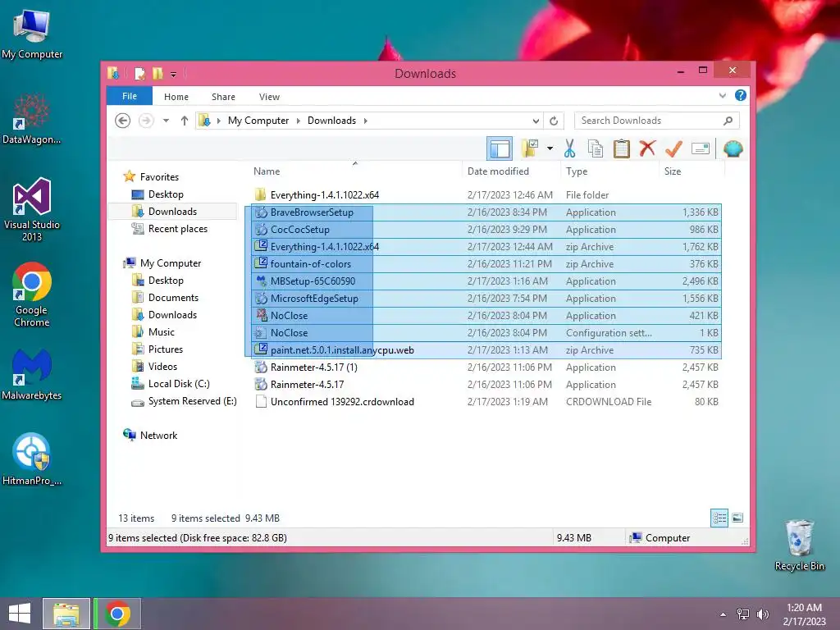This screenshot has width=840, height=630.
Task: Select Local Disk (C:) in the navigation pane
Action: pyautogui.click(x=178, y=384)
